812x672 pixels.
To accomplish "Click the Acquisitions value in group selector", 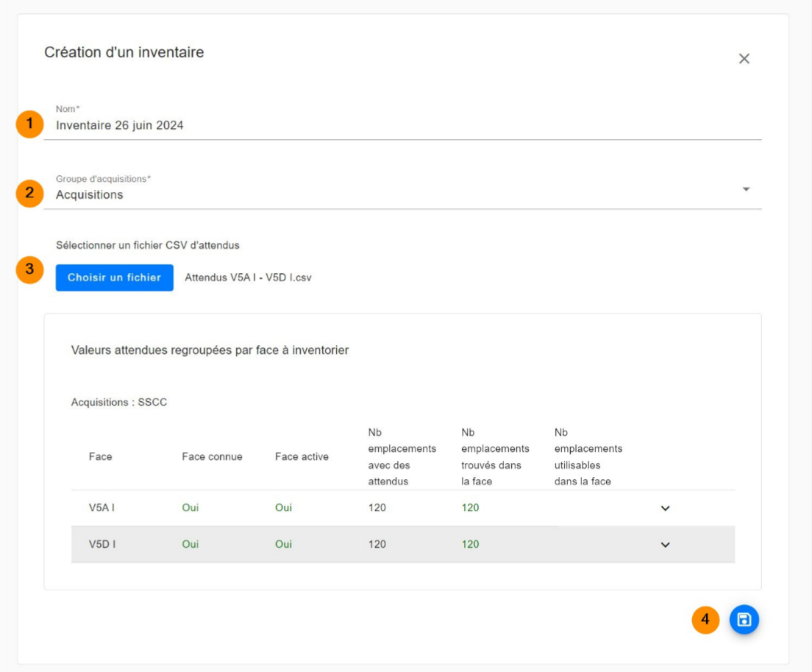I will click(x=90, y=195).
